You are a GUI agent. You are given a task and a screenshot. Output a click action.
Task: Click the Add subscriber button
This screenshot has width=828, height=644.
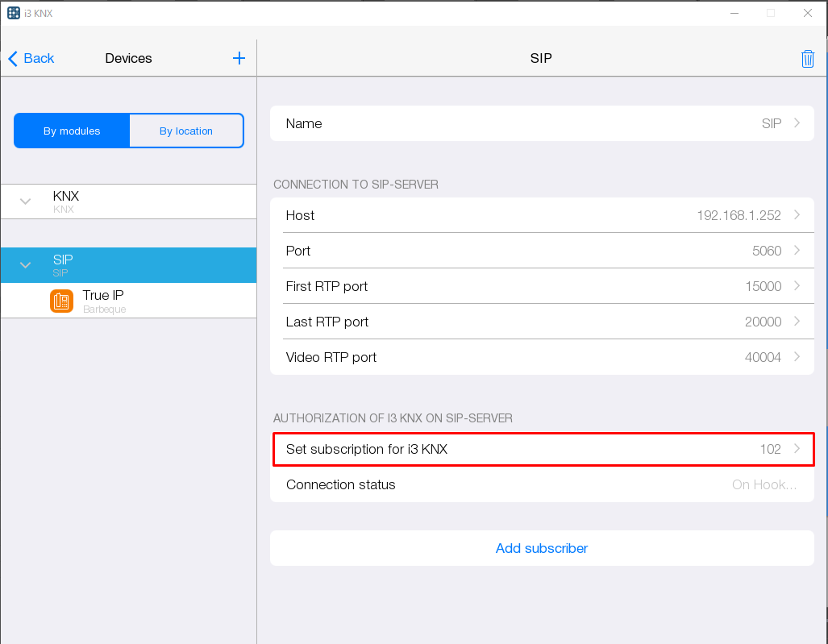click(541, 548)
